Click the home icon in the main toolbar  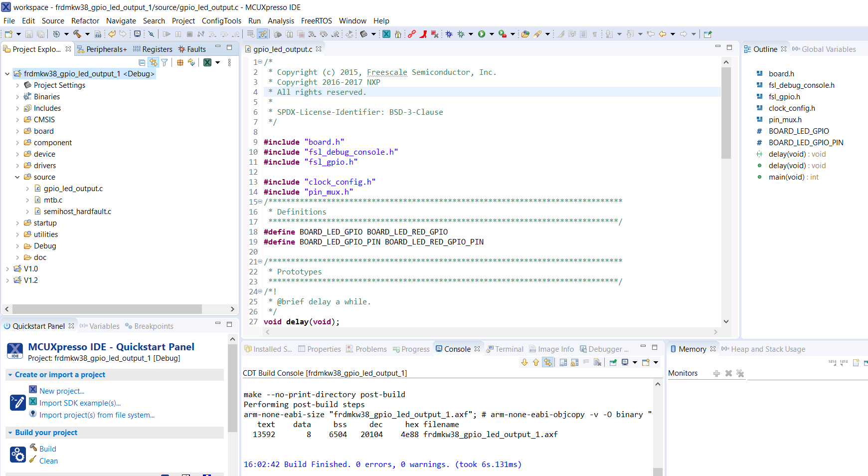click(398, 34)
